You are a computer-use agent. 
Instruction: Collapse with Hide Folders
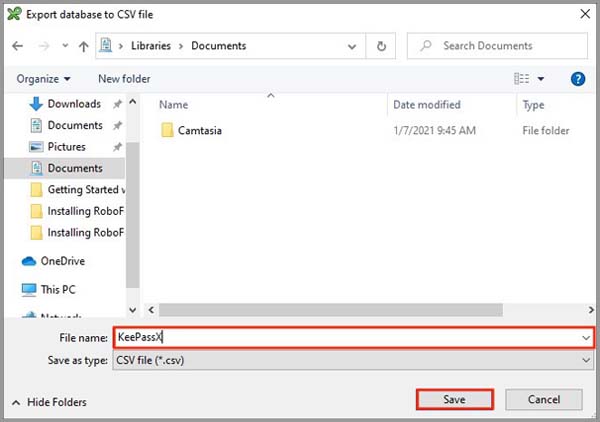pyautogui.click(x=50, y=402)
